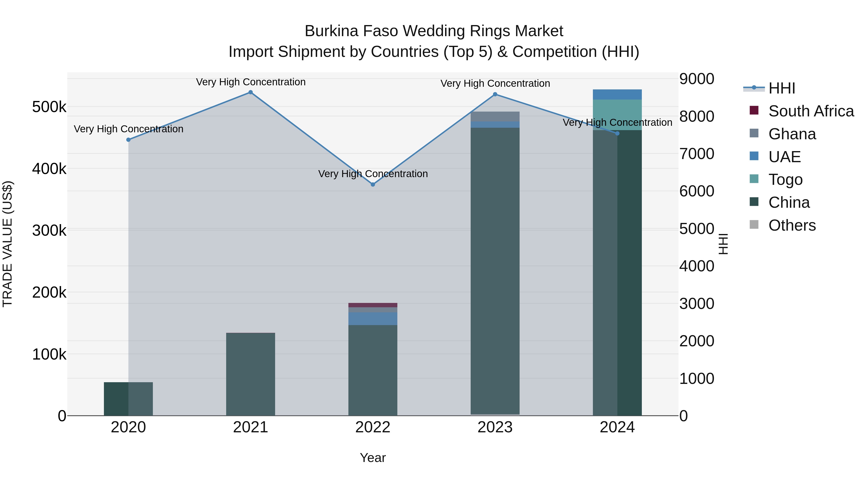Screen dimensions: 868x488
Task: Click 'Very High Concentration' label near 2022
Action: point(373,174)
